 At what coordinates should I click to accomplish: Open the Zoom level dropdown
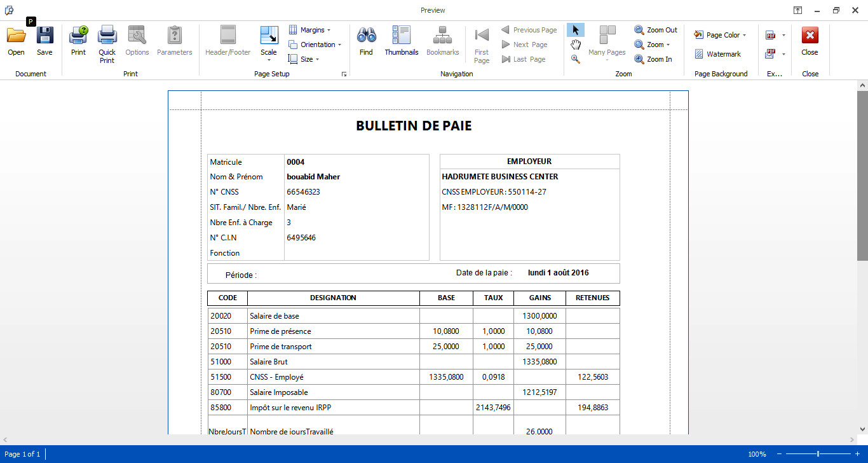(x=652, y=45)
